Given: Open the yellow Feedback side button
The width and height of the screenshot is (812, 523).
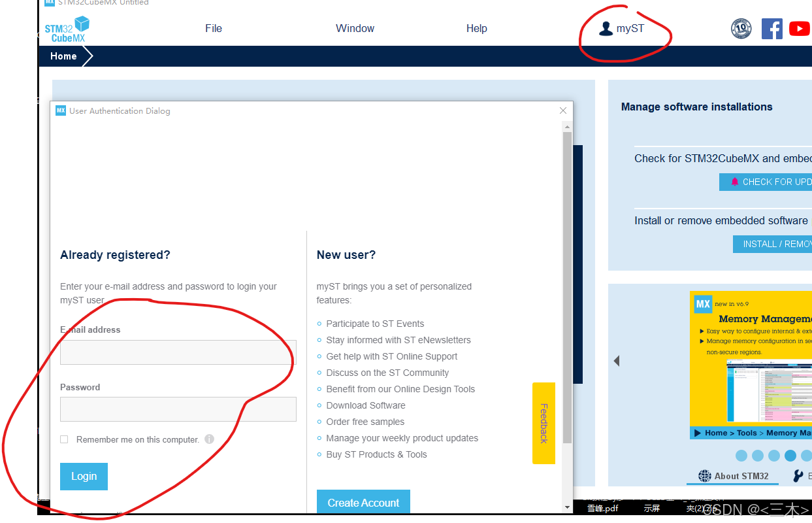Looking at the screenshot, I should pos(544,423).
